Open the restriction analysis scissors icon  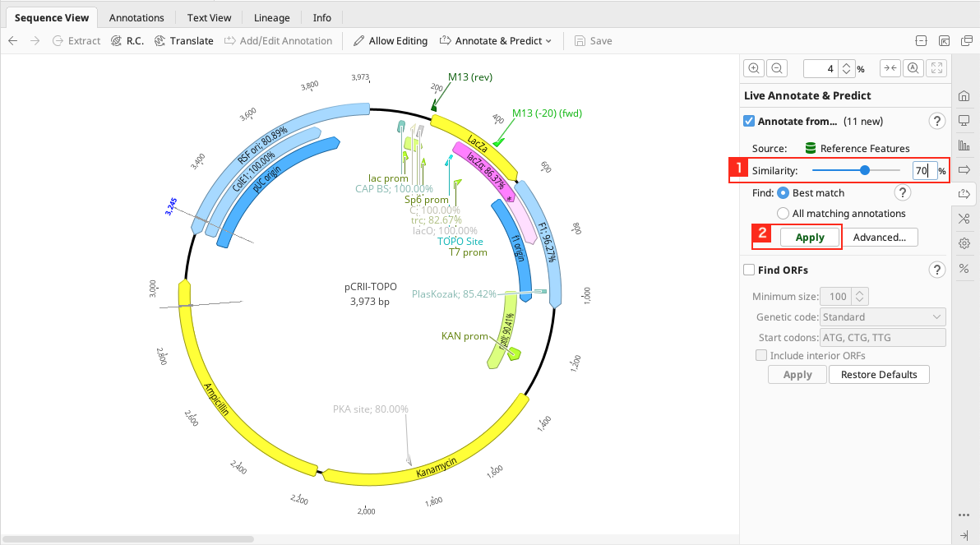pyautogui.click(x=964, y=219)
